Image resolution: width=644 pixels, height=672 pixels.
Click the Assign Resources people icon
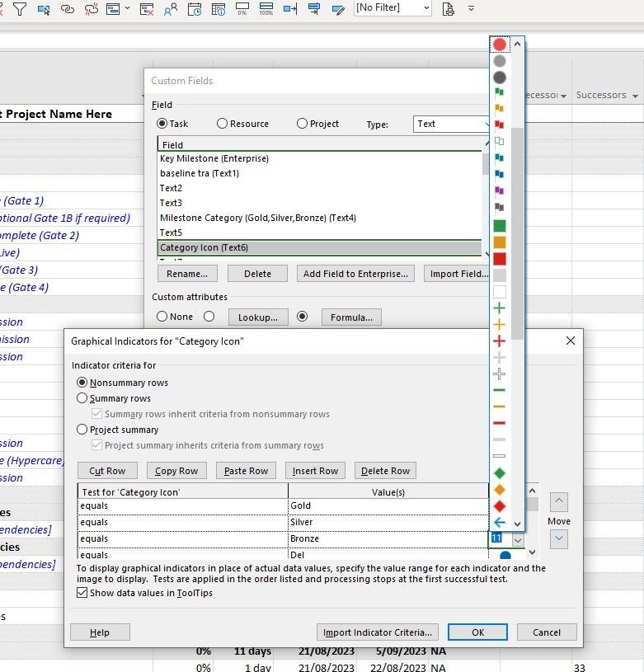click(171, 9)
